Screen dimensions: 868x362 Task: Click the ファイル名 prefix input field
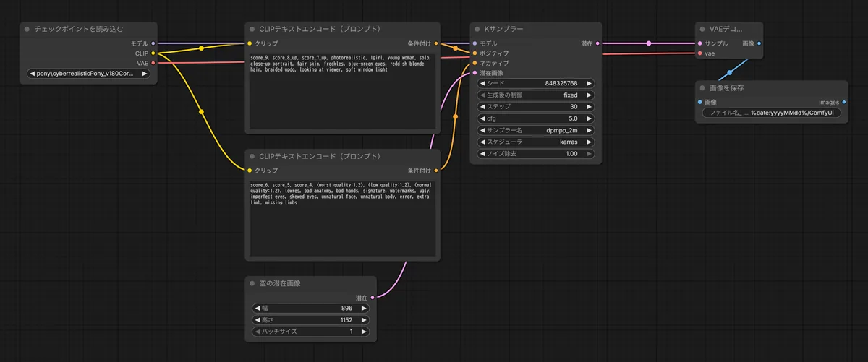click(772, 113)
